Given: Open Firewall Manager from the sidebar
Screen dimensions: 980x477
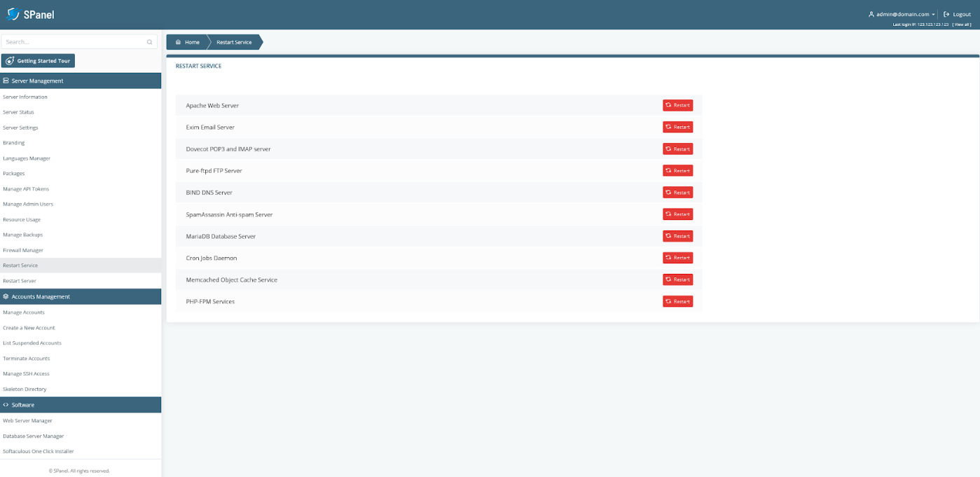Looking at the screenshot, I should (x=23, y=250).
